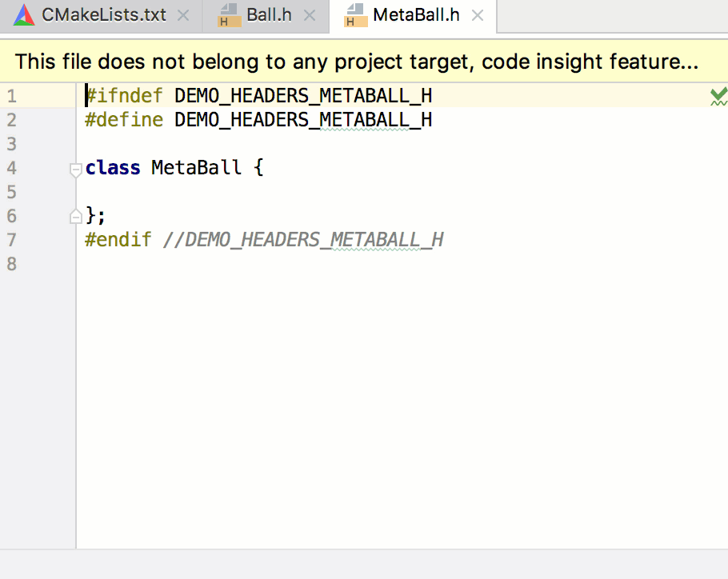The image size is (728, 579).
Task: Click the MetaBall class name in code
Action: (x=196, y=168)
